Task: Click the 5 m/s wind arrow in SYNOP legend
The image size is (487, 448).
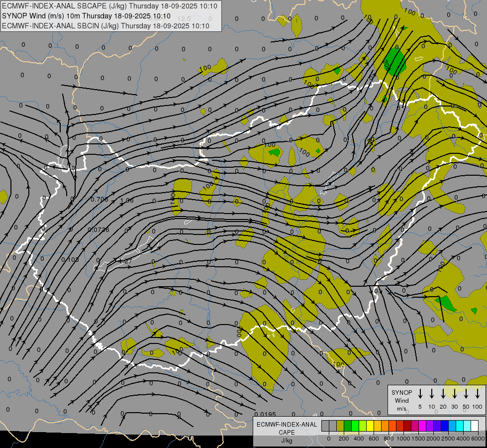Action: click(x=420, y=393)
